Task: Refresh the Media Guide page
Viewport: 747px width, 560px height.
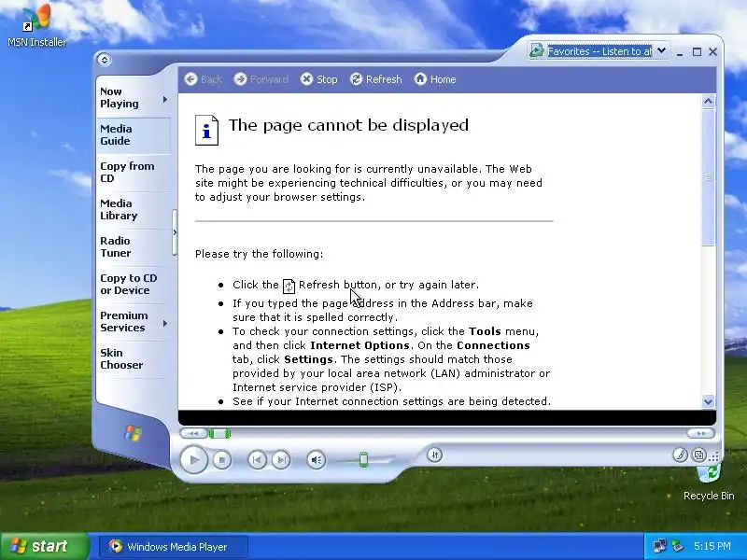Action: tap(376, 79)
